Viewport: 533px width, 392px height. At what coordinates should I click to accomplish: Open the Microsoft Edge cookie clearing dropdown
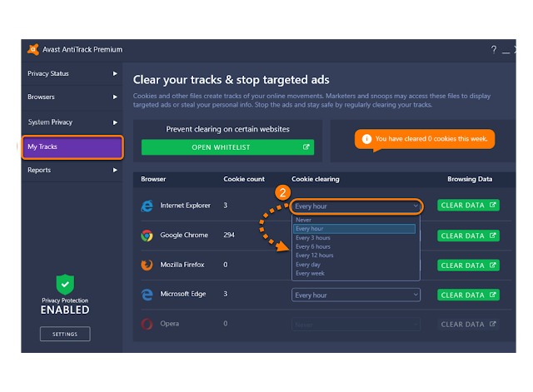(356, 295)
